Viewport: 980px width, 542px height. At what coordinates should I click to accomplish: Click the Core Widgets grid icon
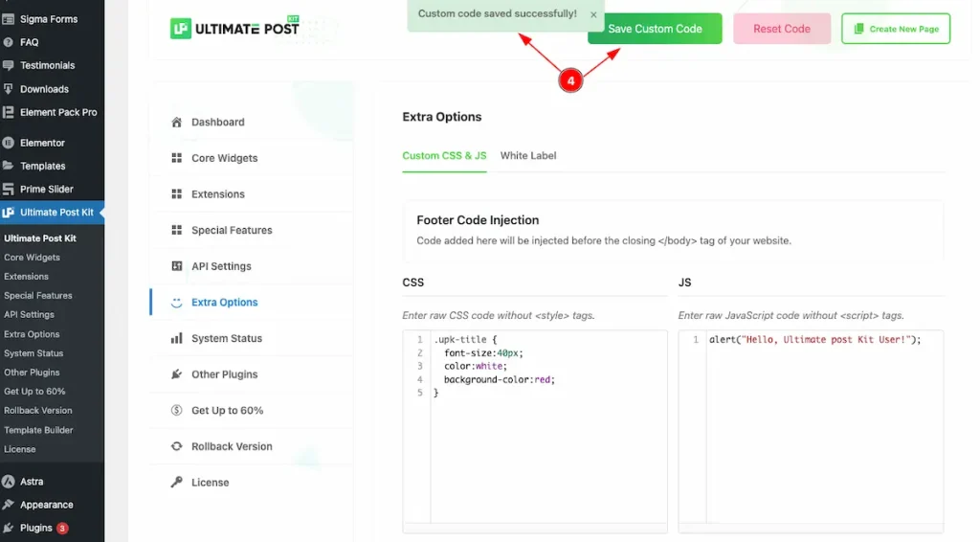176,158
